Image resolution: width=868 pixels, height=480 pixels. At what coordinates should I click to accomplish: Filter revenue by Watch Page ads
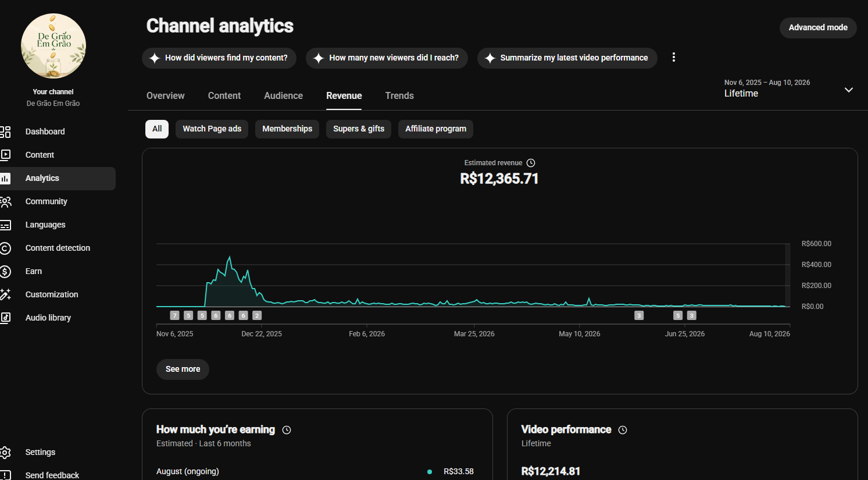(x=212, y=129)
